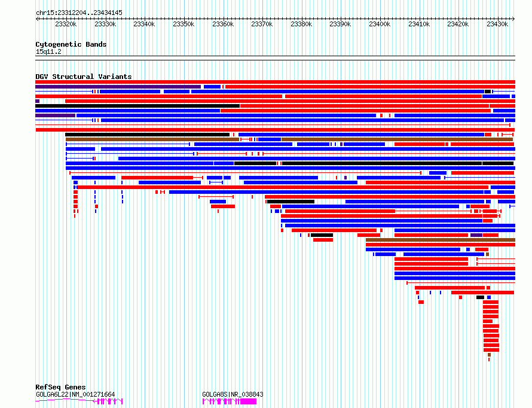Screen dimensions: 532x408
Task: Select the Cytogenetic Bands track title
Action: tap(71, 44)
